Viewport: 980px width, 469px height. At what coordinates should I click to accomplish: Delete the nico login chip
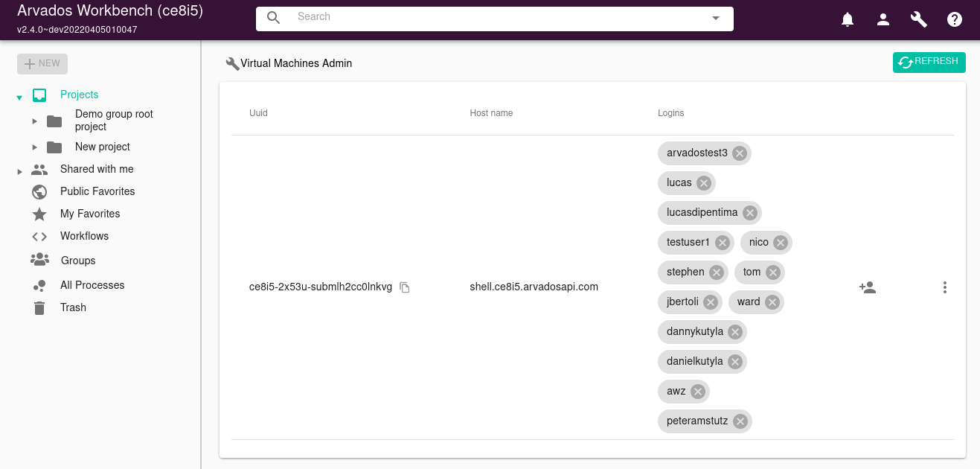(780, 243)
